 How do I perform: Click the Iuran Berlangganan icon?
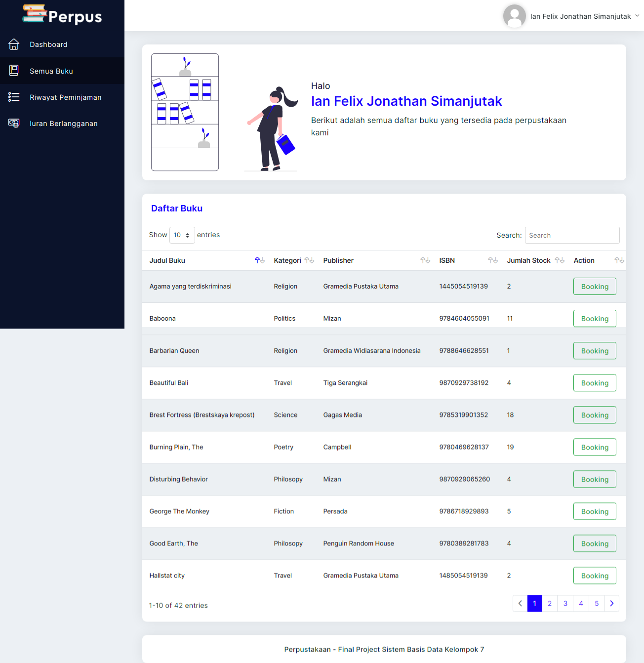click(x=14, y=123)
